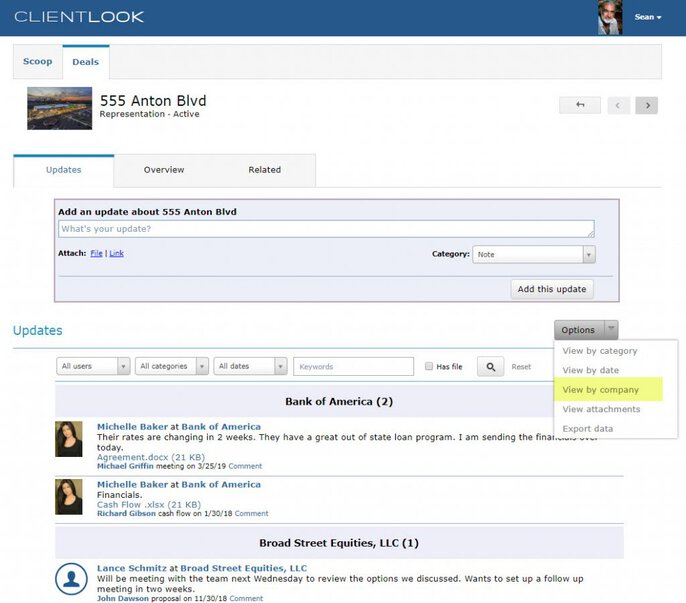
Task: Click Michelle Baker's photo in Financials update
Action: [x=69, y=497]
